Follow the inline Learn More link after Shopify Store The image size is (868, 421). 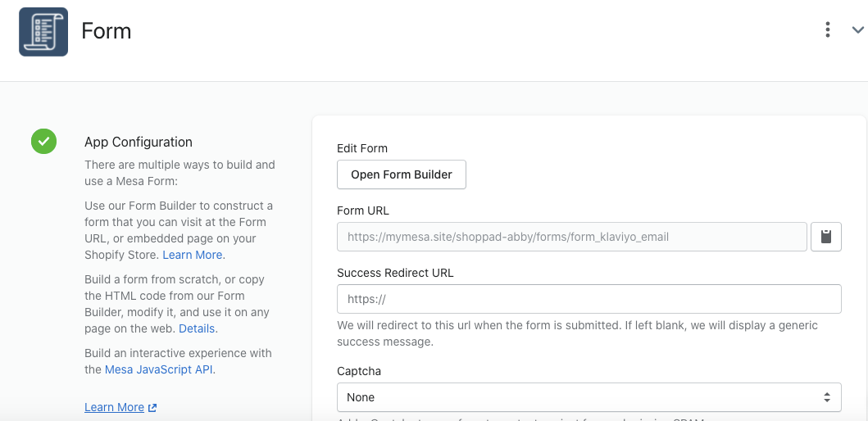[x=192, y=255]
